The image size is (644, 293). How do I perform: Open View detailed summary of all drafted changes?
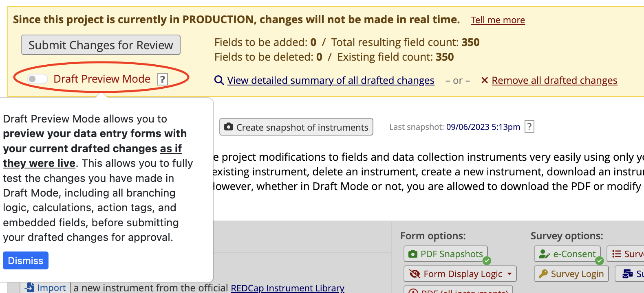pyautogui.click(x=331, y=81)
